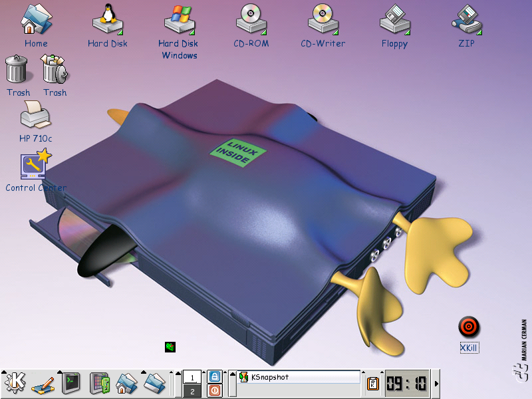Click the 09:10 panel clock

click(407, 384)
